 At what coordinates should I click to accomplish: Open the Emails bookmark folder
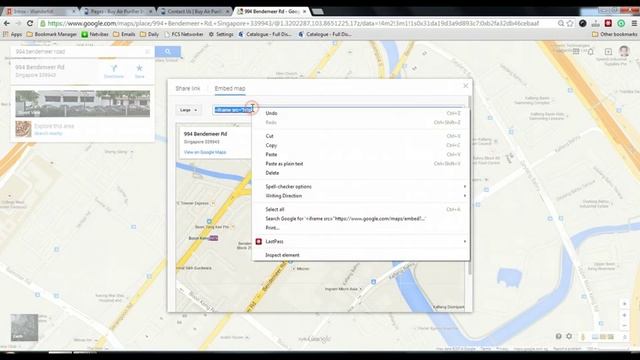click(124, 34)
